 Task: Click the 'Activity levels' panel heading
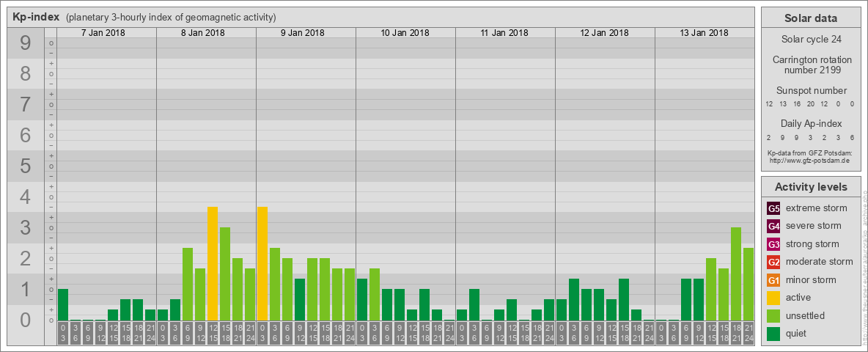point(811,187)
